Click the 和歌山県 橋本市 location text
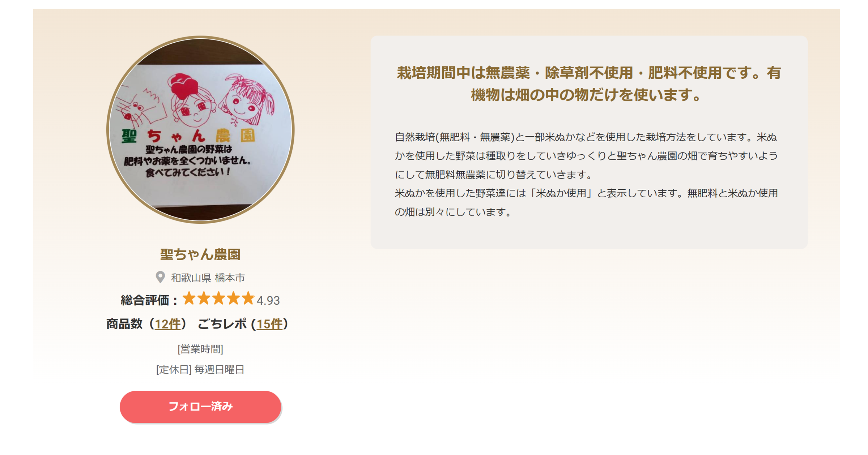 pyautogui.click(x=208, y=278)
